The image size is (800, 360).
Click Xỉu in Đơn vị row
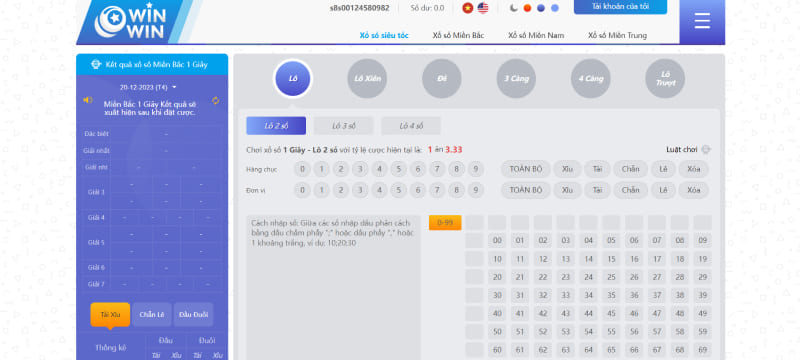click(x=567, y=190)
